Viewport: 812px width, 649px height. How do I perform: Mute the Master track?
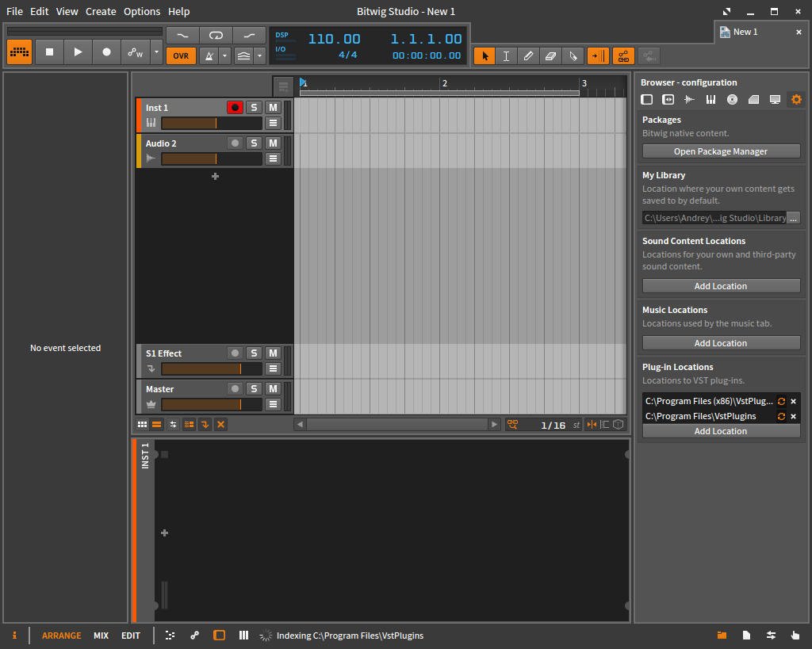coord(273,388)
